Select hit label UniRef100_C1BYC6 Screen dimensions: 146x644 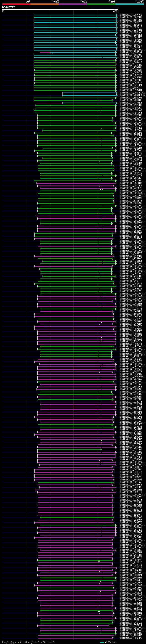[131, 550]
